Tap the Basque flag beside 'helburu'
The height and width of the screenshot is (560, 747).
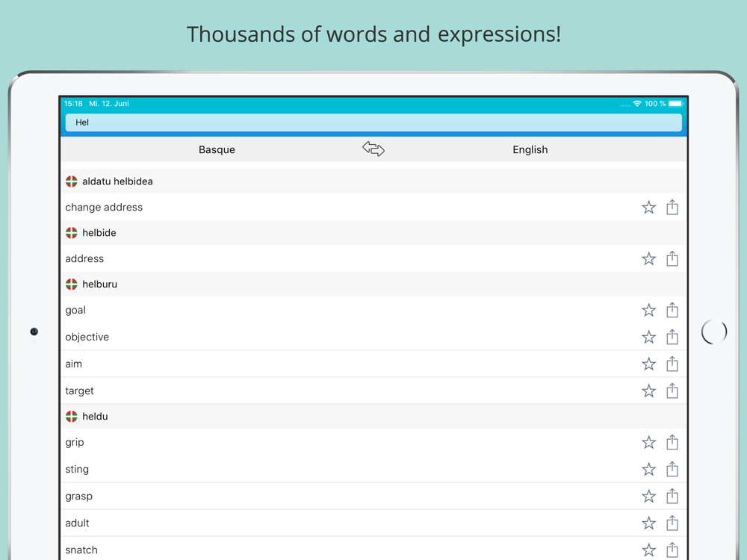pos(72,284)
